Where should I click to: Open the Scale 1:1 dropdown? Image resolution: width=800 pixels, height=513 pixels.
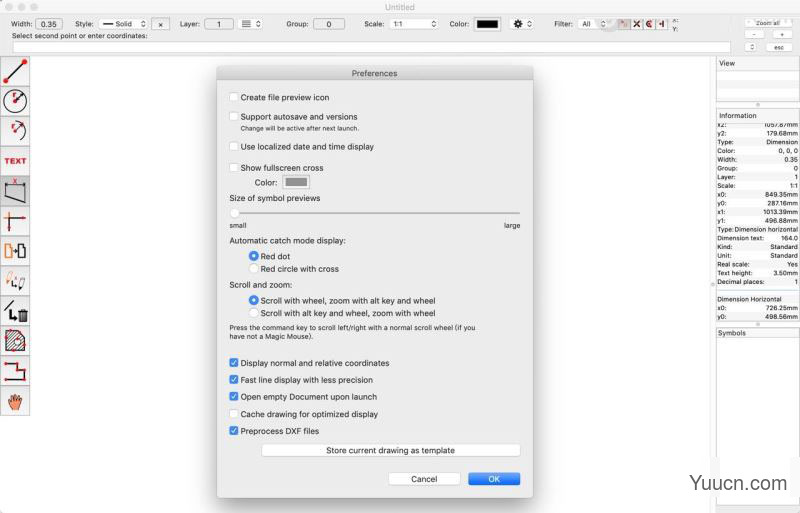pyautogui.click(x=414, y=24)
